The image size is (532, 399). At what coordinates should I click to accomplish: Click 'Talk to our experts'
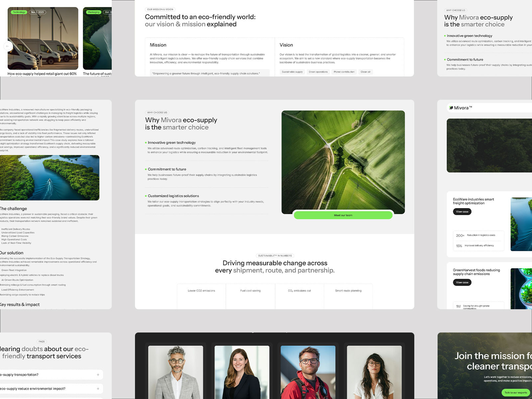(516, 392)
